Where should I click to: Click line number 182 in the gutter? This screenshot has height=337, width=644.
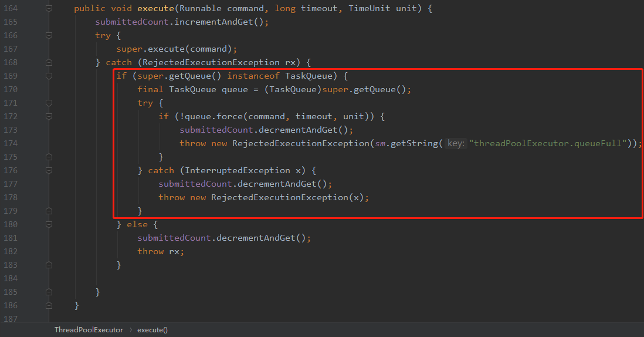pos(11,251)
